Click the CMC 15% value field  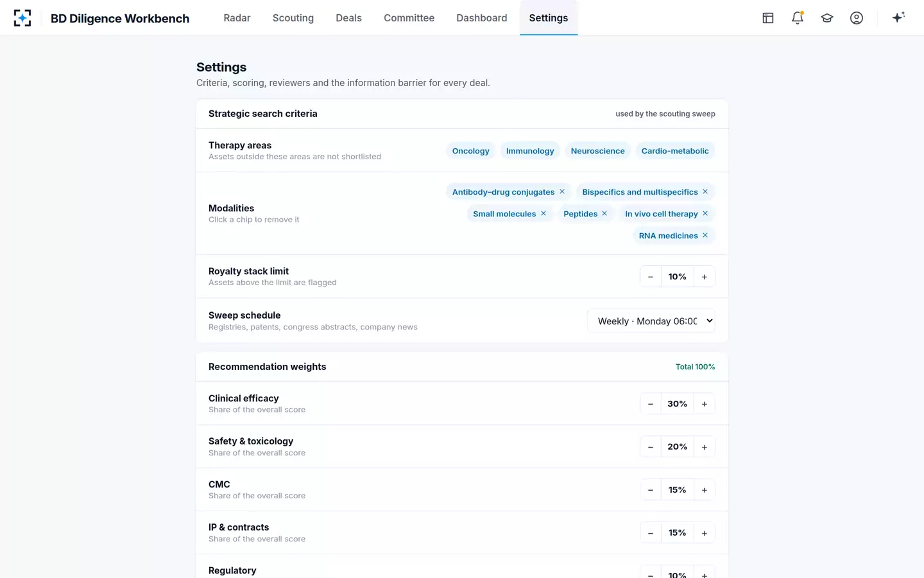click(678, 490)
